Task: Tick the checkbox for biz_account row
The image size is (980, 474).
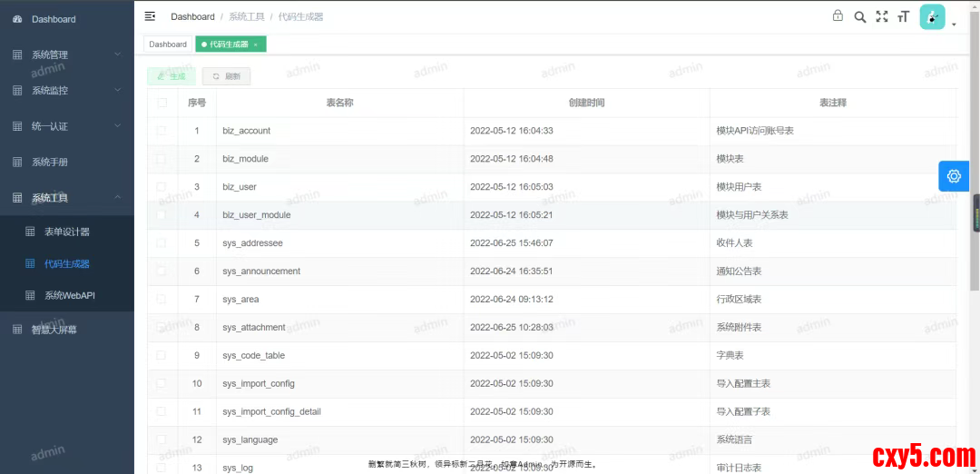Action: tap(162, 131)
